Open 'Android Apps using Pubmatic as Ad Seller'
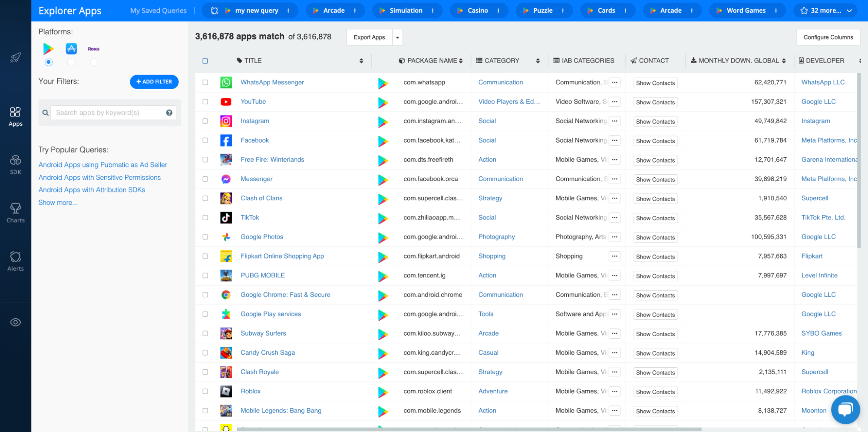 pyautogui.click(x=103, y=165)
